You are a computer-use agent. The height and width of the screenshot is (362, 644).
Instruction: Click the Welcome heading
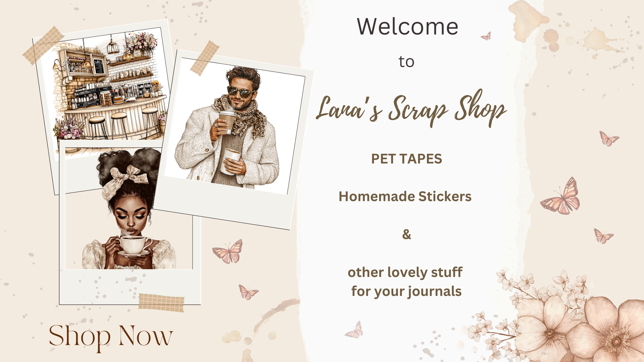click(407, 27)
